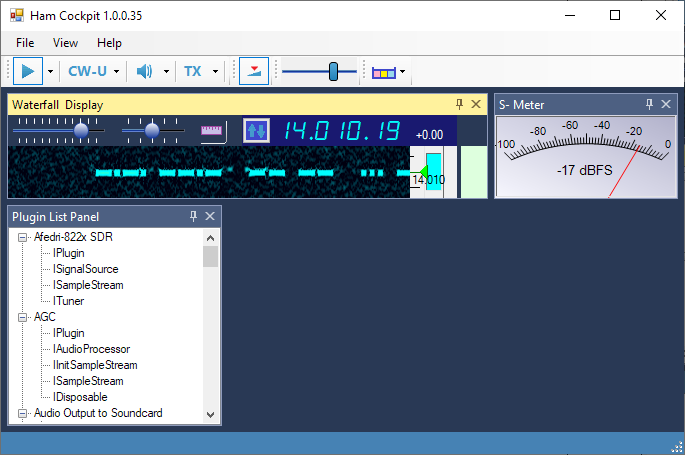The width and height of the screenshot is (685, 455).
Task: Open the TX dropdown arrow
Action: click(215, 72)
